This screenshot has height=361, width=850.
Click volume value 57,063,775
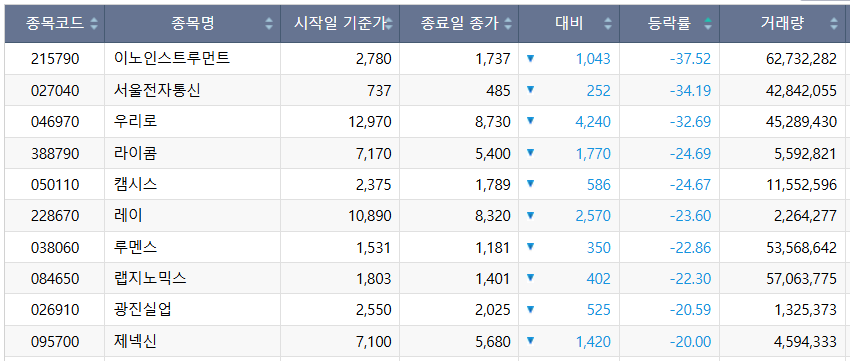click(801, 279)
